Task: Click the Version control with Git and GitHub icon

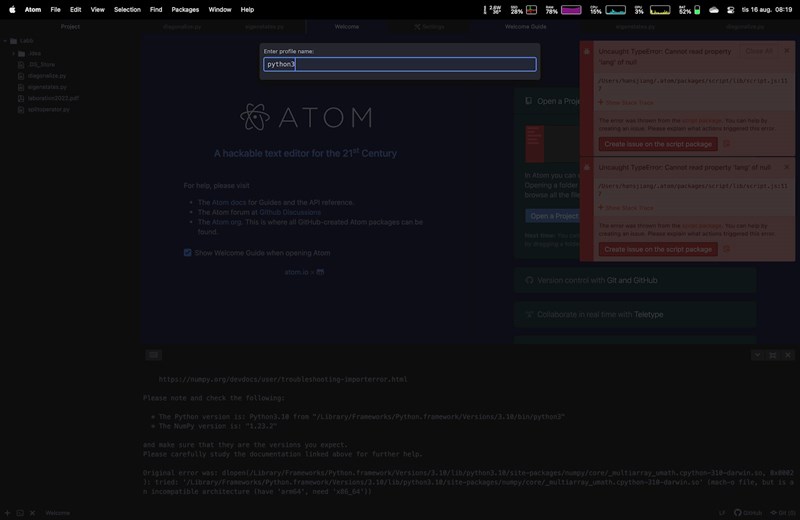Action: (x=529, y=281)
